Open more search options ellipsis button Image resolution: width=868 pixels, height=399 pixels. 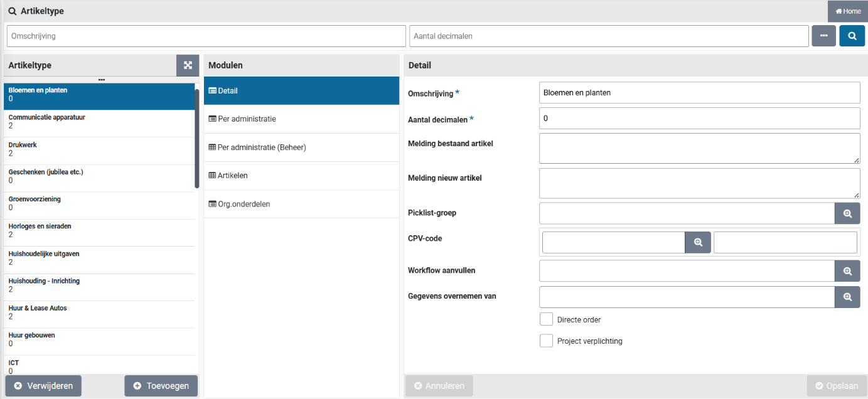823,36
